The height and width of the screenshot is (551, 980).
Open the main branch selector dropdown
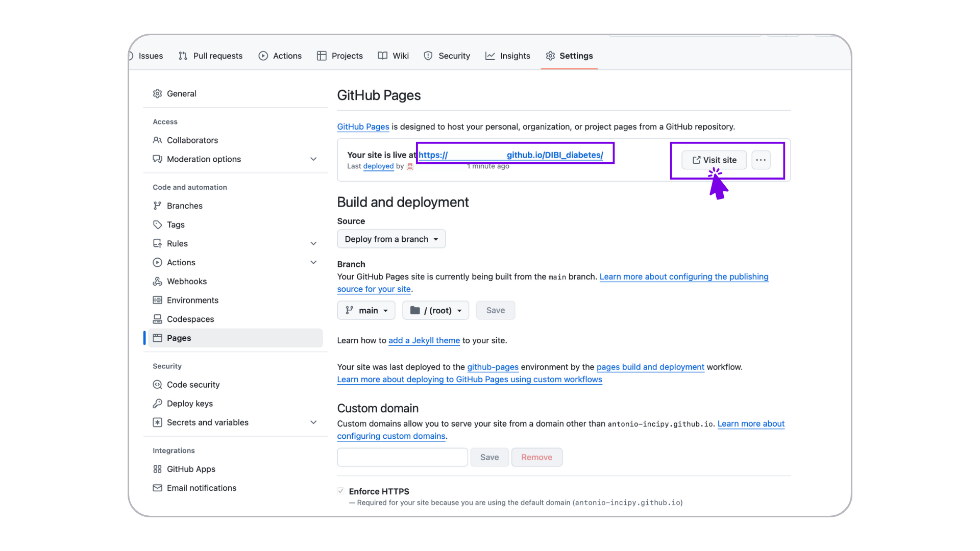(x=366, y=310)
